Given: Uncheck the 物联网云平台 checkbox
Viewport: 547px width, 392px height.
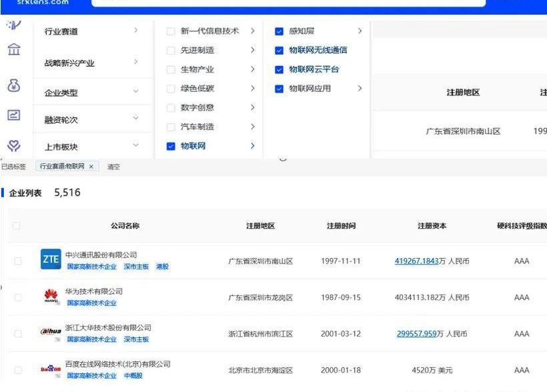Looking at the screenshot, I should click(x=279, y=70).
